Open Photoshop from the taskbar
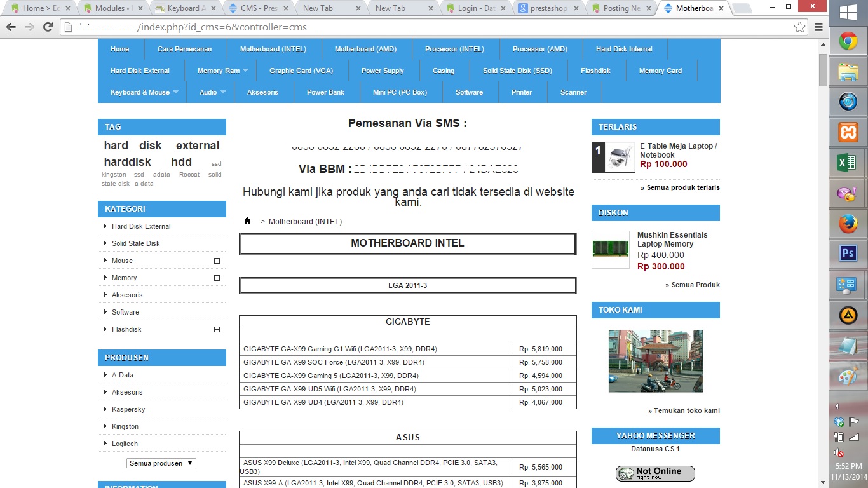Image resolution: width=868 pixels, height=488 pixels. (x=848, y=254)
